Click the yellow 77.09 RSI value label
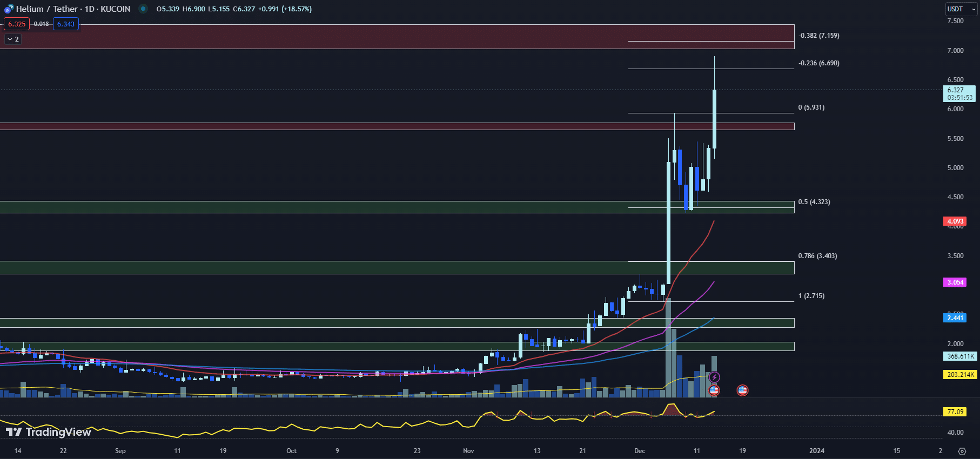The width and height of the screenshot is (980, 459). 955,412
